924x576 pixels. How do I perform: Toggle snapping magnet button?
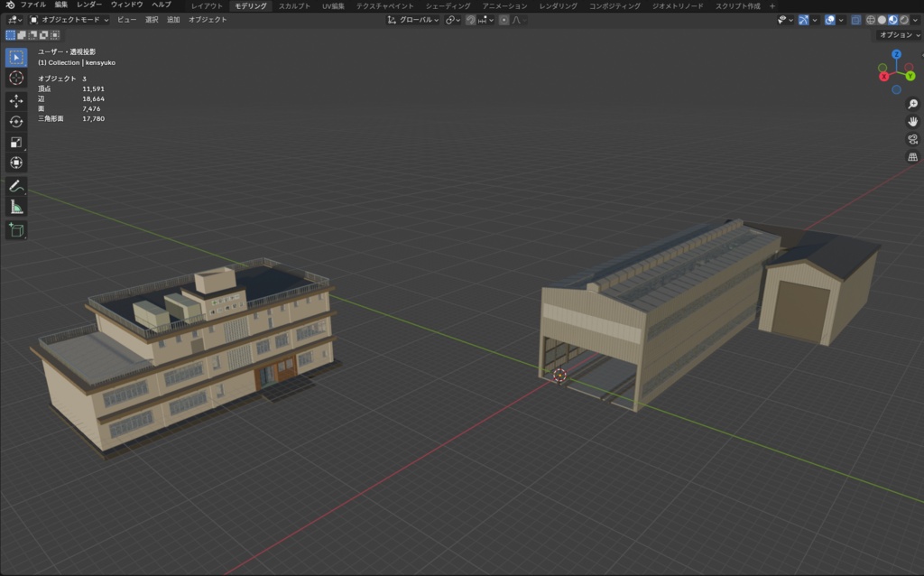pyautogui.click(x=471, y=20)
